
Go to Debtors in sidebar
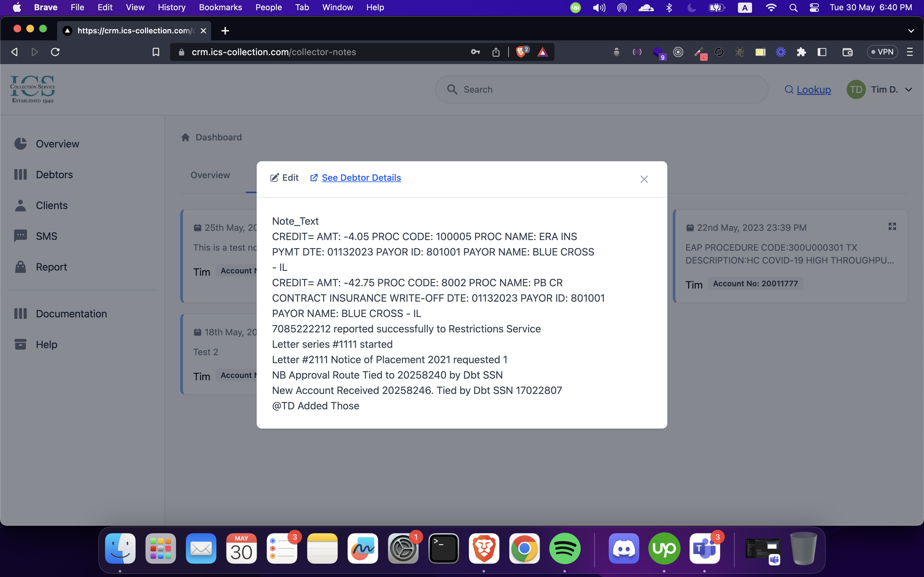tap(54, 175)
